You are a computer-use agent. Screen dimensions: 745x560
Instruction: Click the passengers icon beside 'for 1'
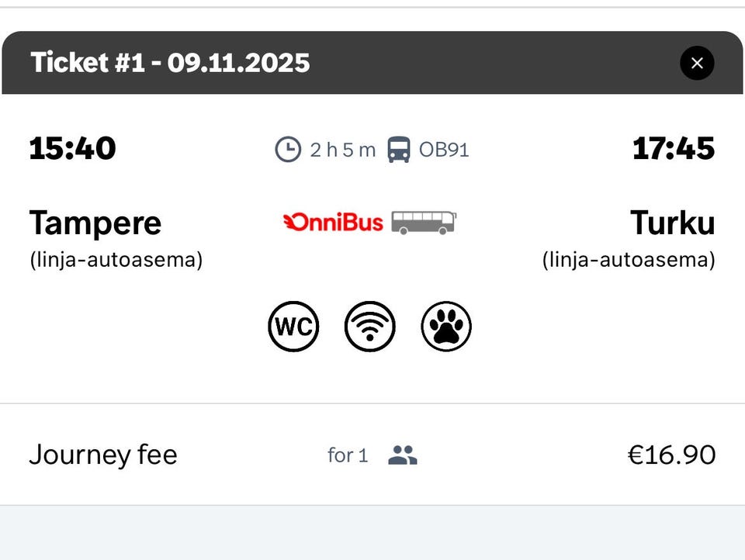402,455
